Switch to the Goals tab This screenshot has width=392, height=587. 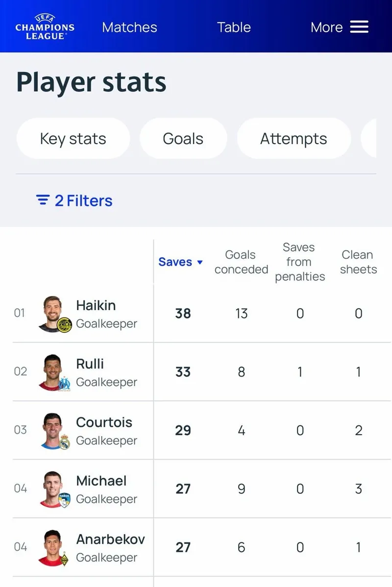coord(183,139)
